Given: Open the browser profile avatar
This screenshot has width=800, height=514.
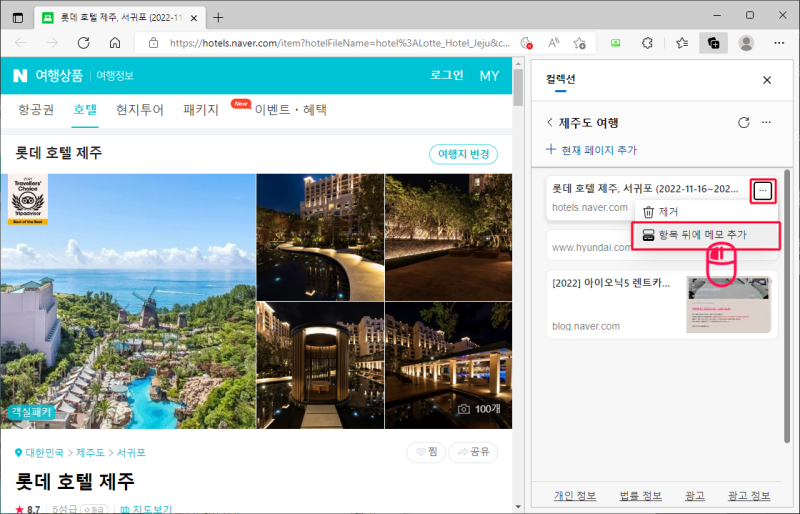Looking at the screenshot, I should pos(746,43).
